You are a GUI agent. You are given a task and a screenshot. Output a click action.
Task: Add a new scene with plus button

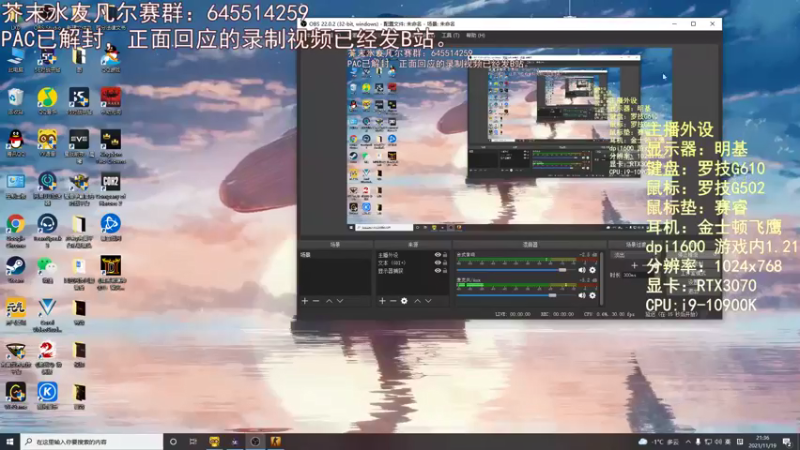click(305, 301)
